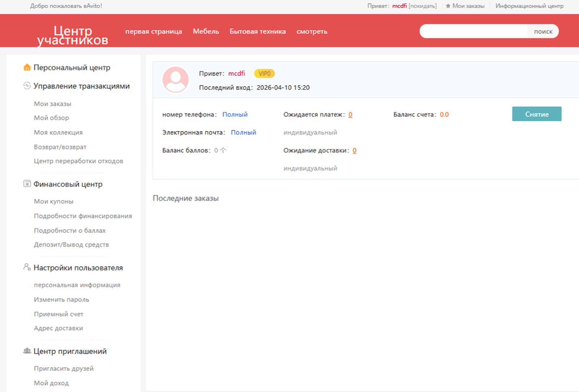Viewport: 579px width, 392px height.
Task: Focus the search input field in header
Action: [474, 31]
